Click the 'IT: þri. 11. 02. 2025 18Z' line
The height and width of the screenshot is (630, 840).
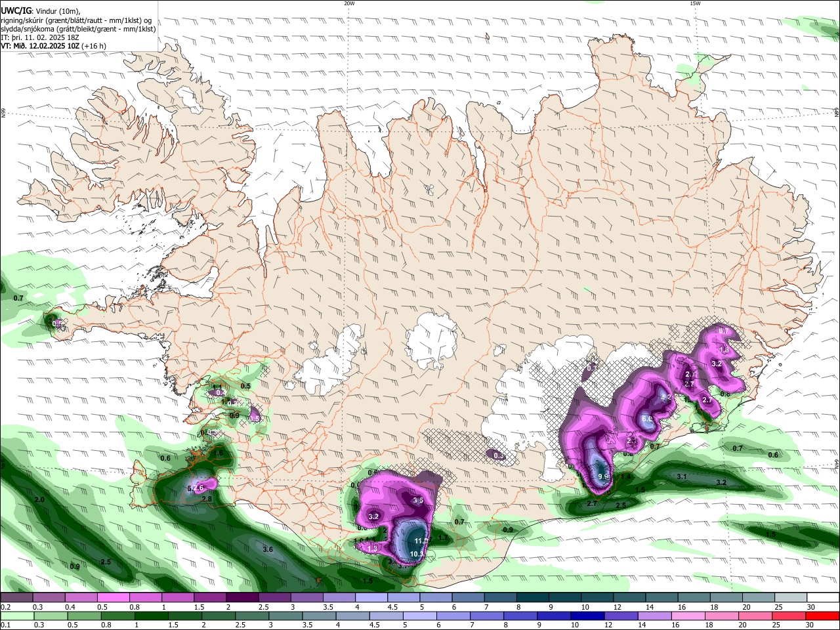click(x=40, y=37)
